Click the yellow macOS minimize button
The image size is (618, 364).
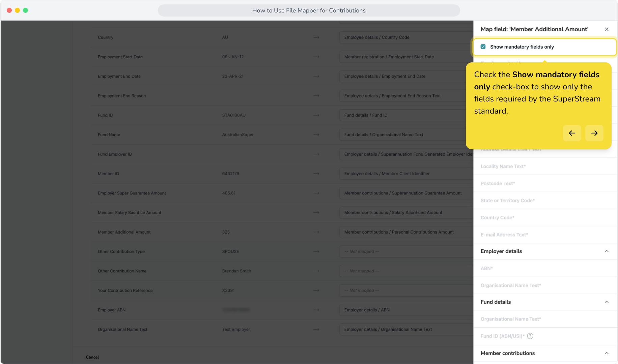(18, 10)
